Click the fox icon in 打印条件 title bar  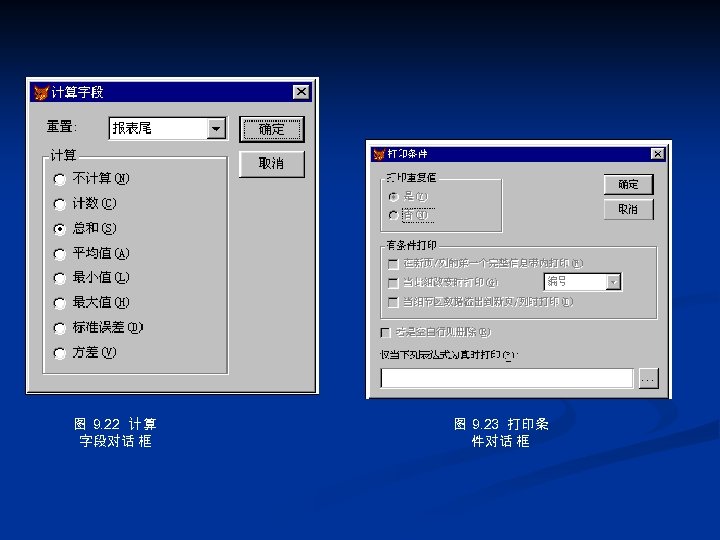coord(379,154)
